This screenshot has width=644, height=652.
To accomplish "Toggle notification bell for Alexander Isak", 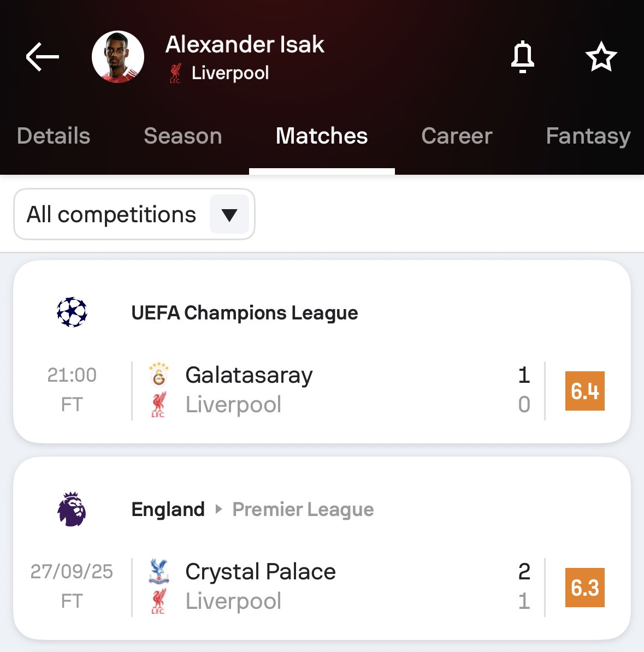I will click(522, 57).
